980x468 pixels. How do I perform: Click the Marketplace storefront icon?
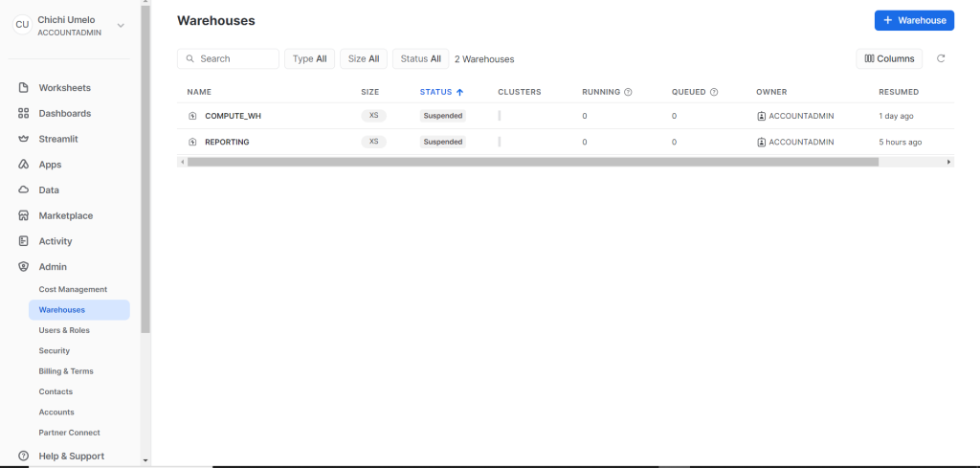click(24, 216)
